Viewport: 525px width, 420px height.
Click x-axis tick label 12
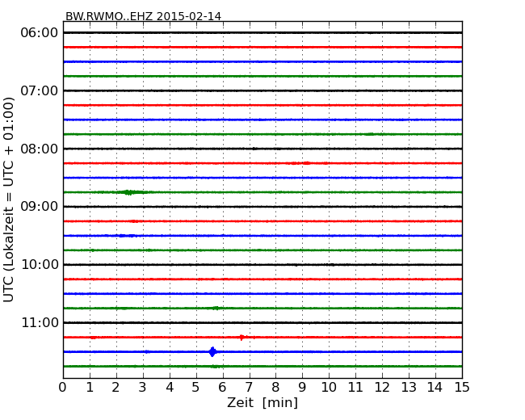(382, 388)
